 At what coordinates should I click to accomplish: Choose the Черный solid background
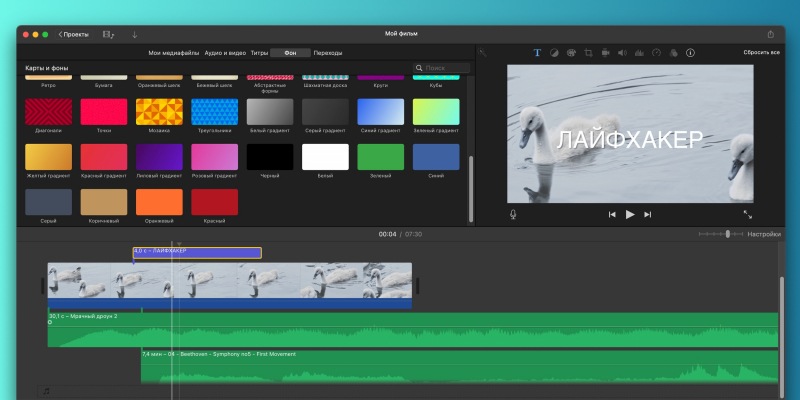point(270,157)
